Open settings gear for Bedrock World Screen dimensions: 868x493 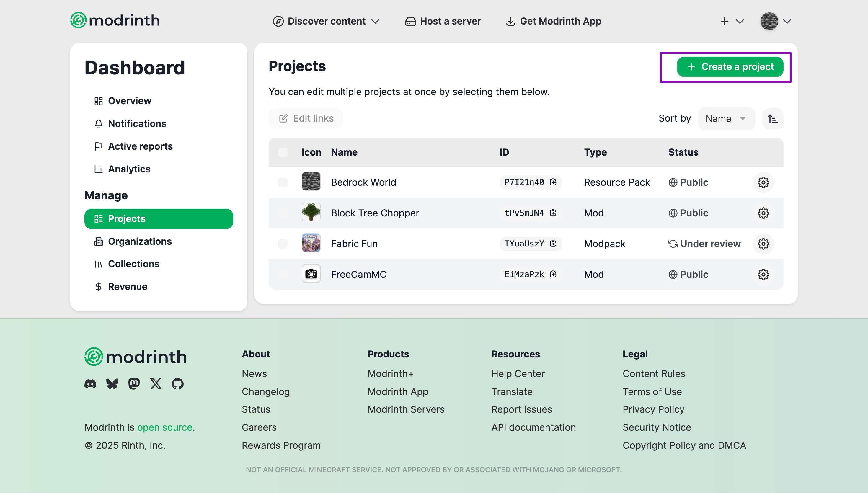click(763, 182)
